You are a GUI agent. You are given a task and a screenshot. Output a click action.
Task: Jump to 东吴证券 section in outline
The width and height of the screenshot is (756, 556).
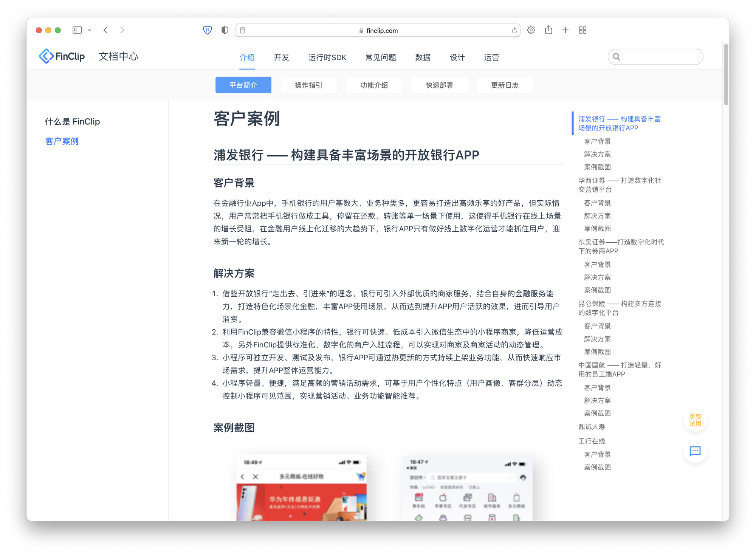coord(621,246)
